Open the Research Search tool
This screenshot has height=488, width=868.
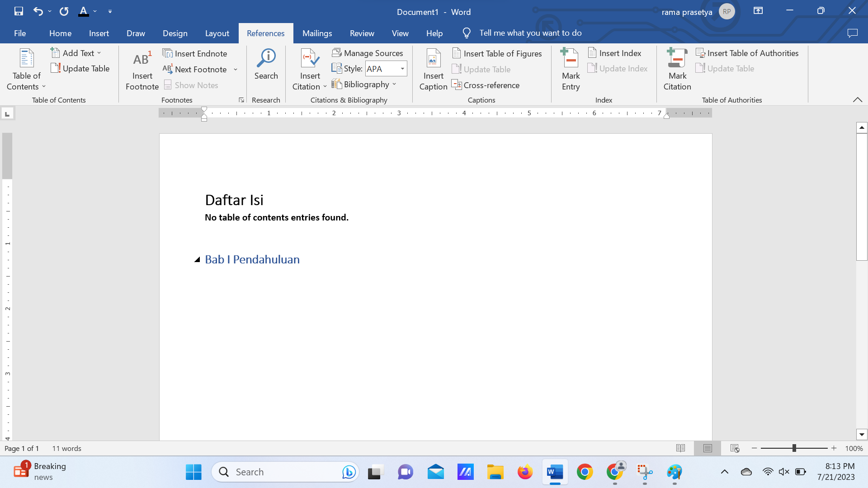pyautogui.click(x=266, y=65)
